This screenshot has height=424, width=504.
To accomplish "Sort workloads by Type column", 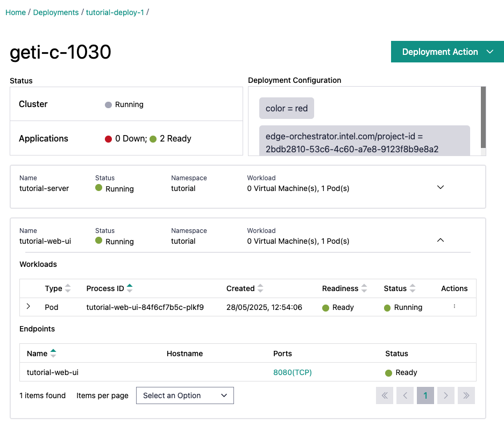I will click(x=68, y=288).
